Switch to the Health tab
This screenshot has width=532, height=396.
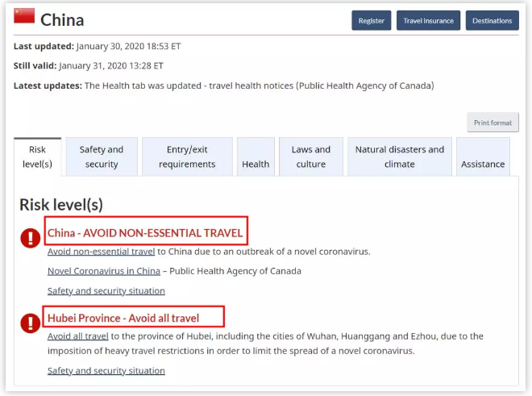(256, 156)
